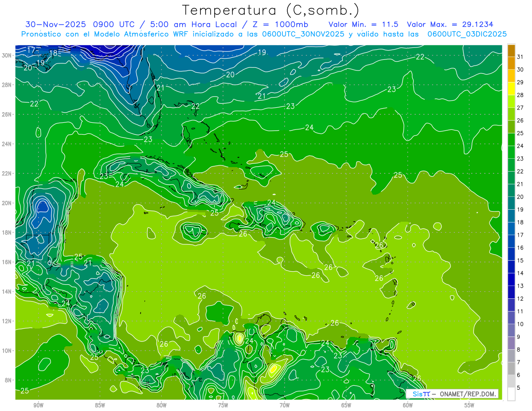Image resolution: width=532 pixels, height=411 pixels.
Task: Click the 28N latitude axis label
Action: pos(7,85)
